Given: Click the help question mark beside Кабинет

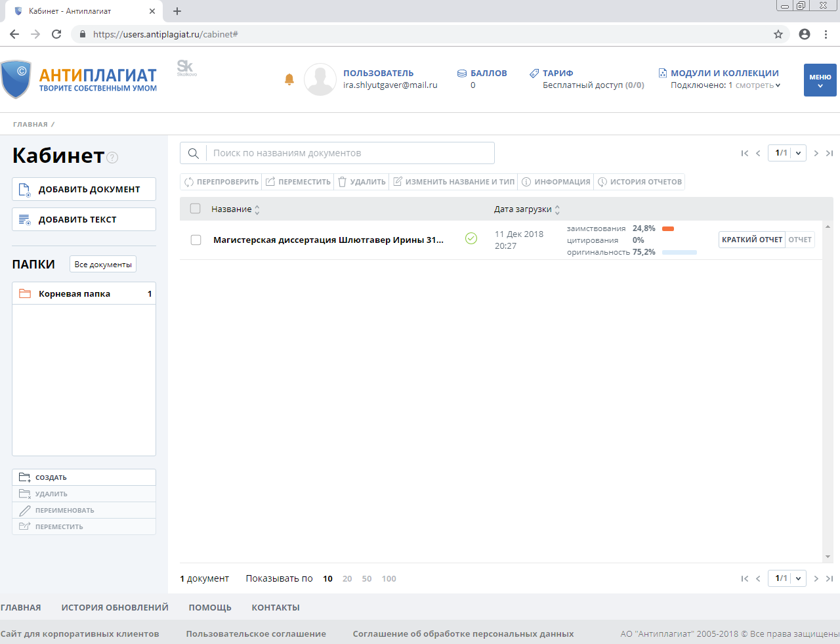Looking at the screenshot, I should 112,157.
